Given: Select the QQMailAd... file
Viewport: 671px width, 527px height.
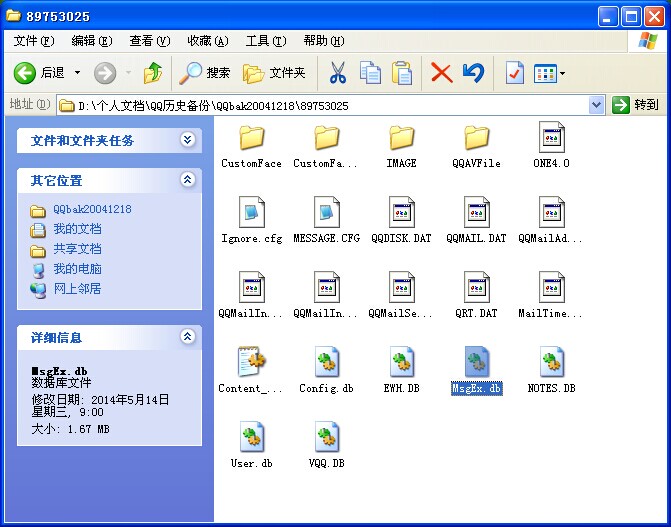Looking at the screenshot, I should 551,220.
